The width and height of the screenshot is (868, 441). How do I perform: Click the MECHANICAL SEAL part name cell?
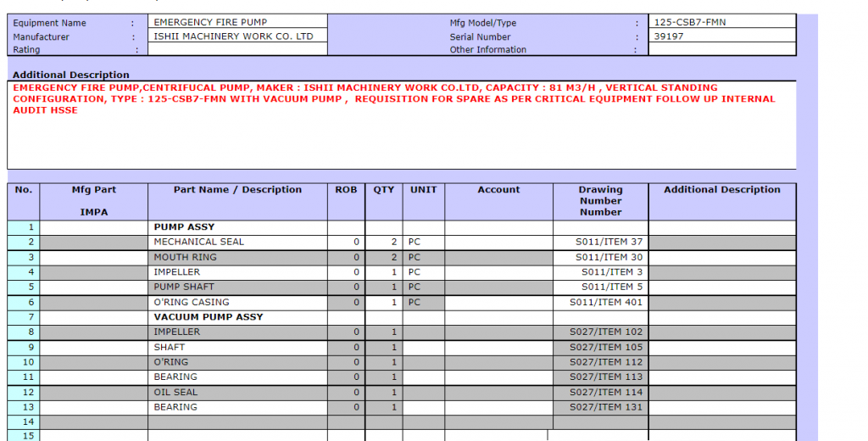click(x=237, y=242)
